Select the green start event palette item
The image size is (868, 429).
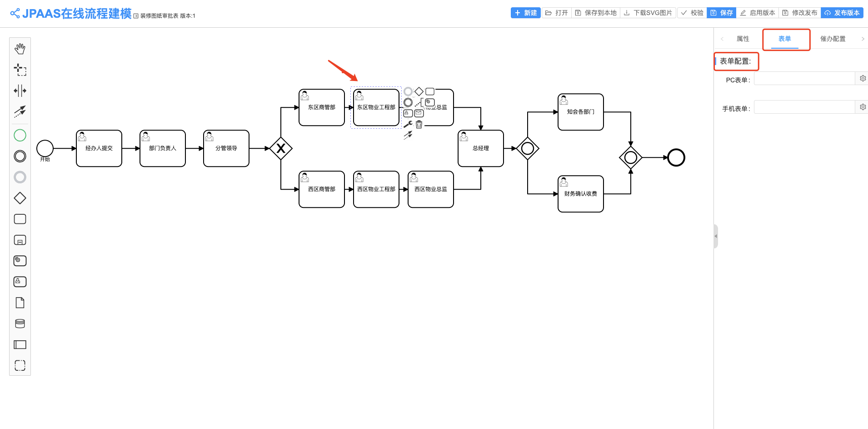click(20, 135)
